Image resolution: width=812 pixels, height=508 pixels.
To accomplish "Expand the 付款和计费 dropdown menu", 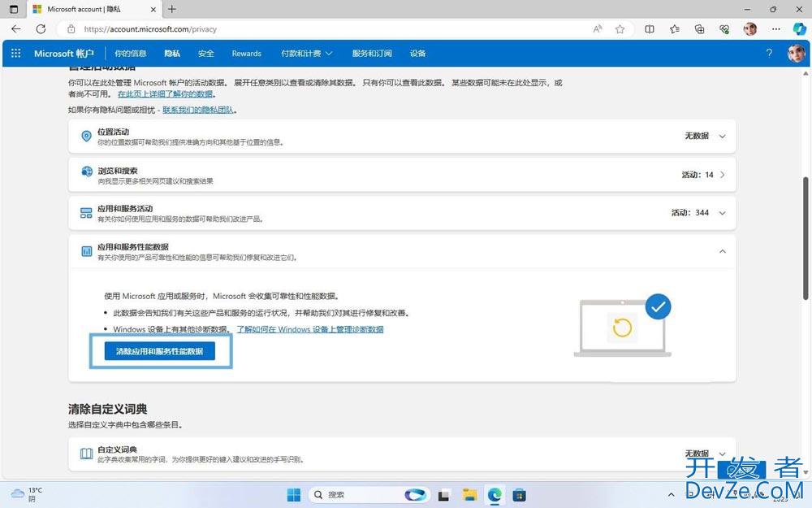I will coord(307,53).
